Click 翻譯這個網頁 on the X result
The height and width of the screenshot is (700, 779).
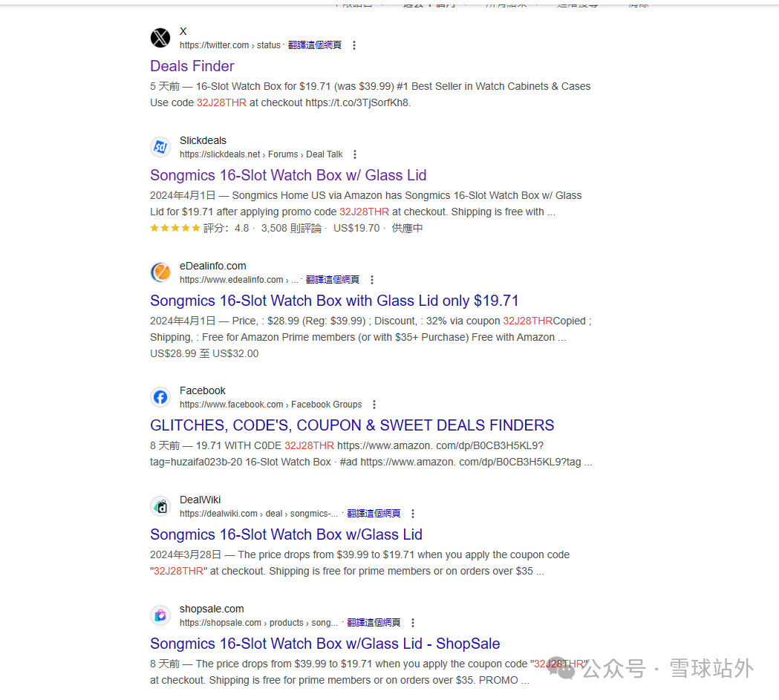click(x=314, y=45)
